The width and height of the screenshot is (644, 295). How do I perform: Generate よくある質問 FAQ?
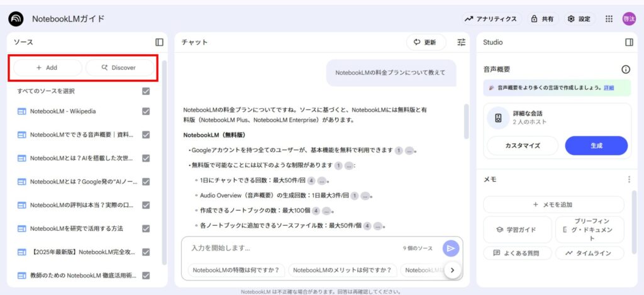517,253
